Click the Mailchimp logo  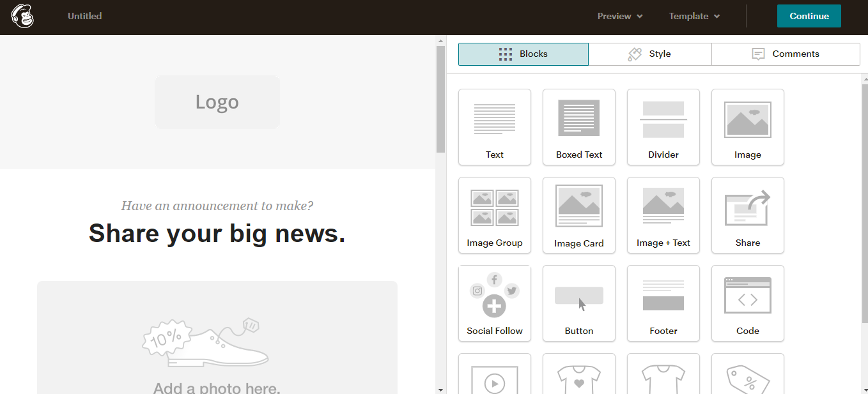22,16
